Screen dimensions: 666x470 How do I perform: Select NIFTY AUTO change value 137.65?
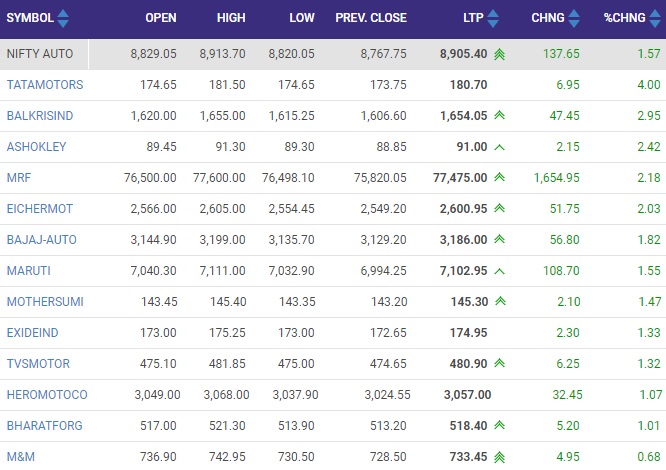561,53
